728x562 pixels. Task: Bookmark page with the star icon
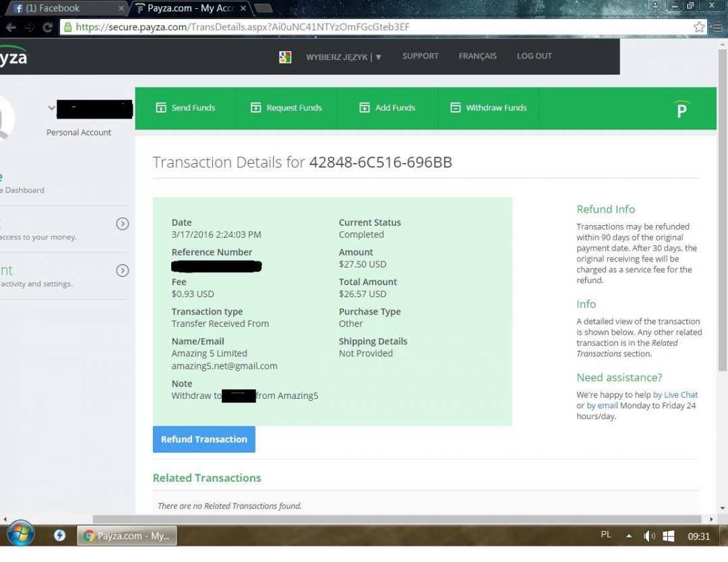pyautogui.click(x=699, y=27)
